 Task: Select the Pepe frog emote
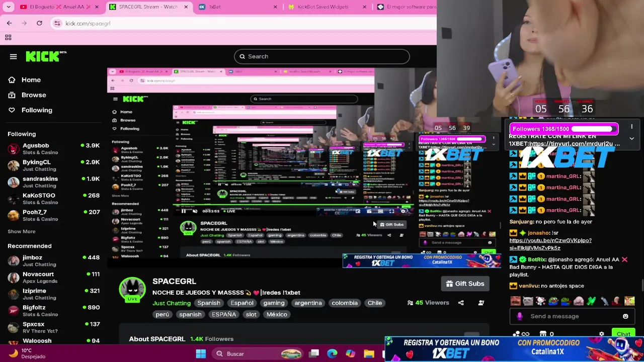[553, 301]
